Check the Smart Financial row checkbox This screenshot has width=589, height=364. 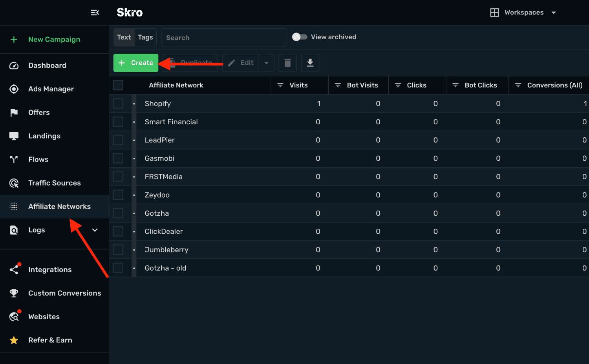(x=118, y=122)
